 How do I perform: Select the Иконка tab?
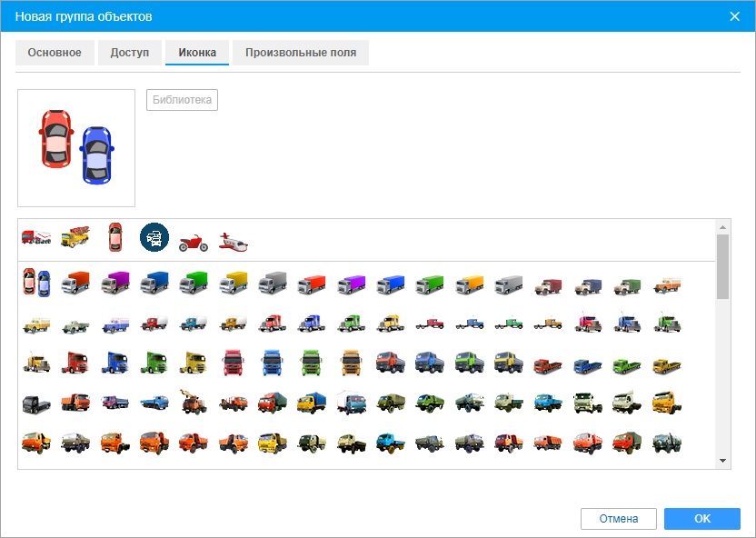(196, 53)
